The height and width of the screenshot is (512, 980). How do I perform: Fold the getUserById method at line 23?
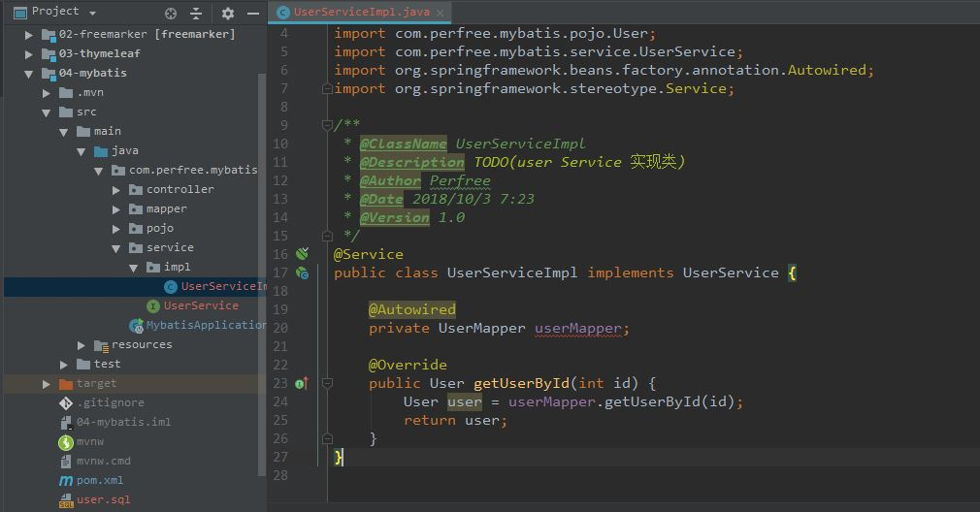click(x=327, y=383)
